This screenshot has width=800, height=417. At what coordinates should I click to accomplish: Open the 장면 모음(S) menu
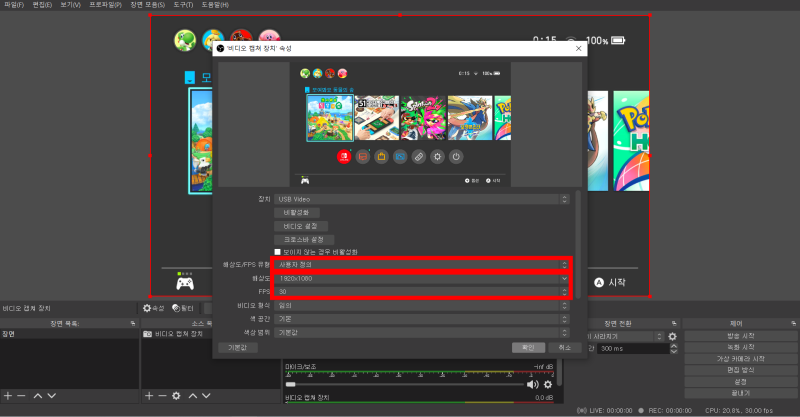(148, 5)
